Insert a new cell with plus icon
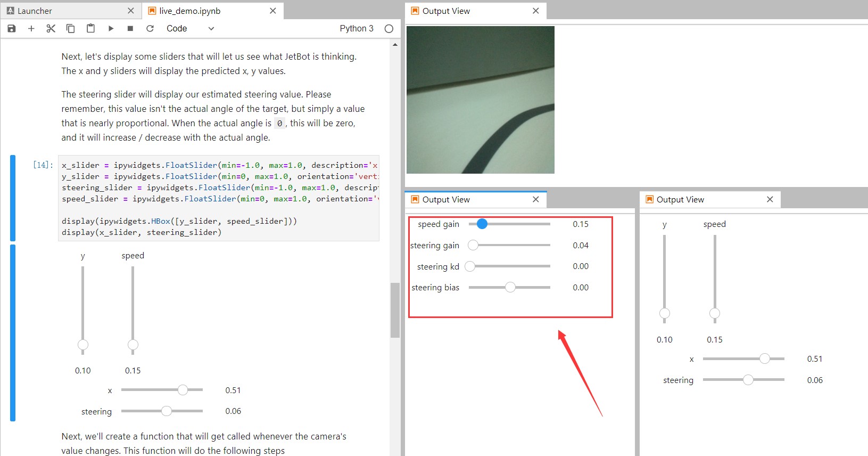The width and height of the screenshot is (868, 456). coord(31,28)
